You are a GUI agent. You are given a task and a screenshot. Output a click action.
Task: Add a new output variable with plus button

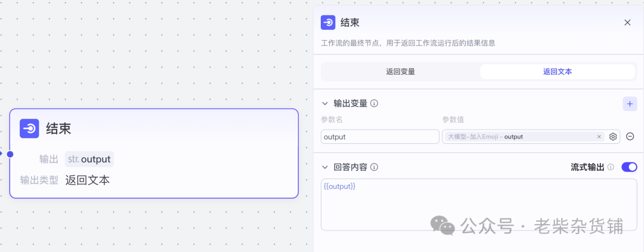click(x=630, y=103)
